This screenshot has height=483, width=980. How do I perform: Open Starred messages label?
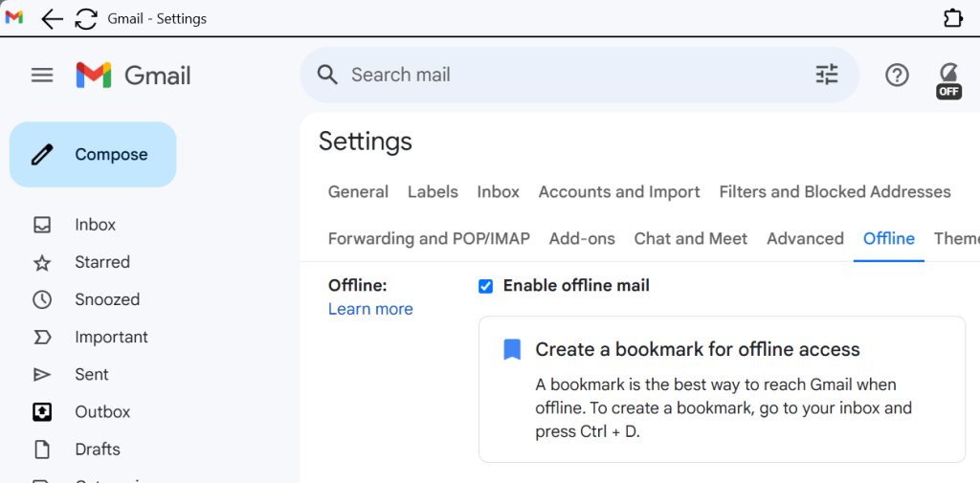pyautogui.click(x=102, y=262)
